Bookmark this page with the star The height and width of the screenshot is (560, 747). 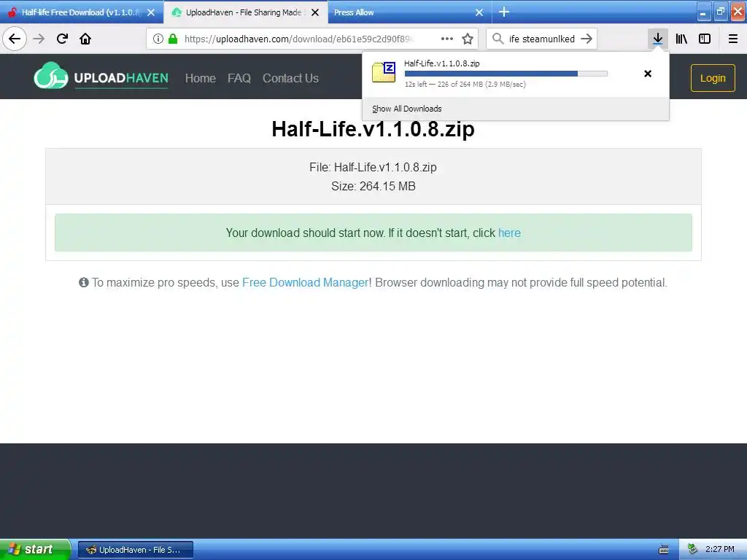pyautogui.click(x=468, y=39)
